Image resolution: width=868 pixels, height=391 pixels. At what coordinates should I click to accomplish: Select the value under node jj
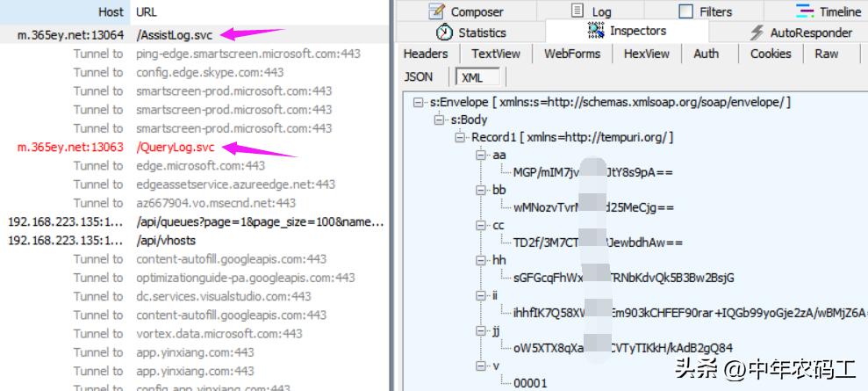point(623,348)
